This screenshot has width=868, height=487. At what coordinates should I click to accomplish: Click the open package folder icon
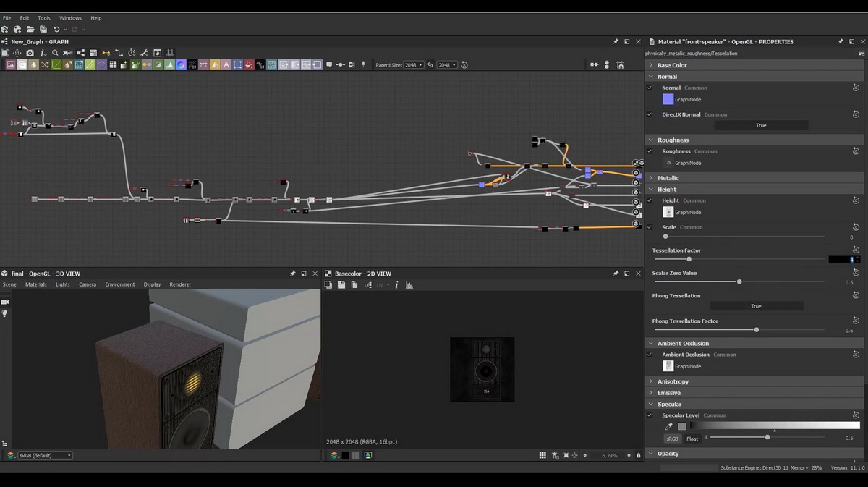(30, 30)
